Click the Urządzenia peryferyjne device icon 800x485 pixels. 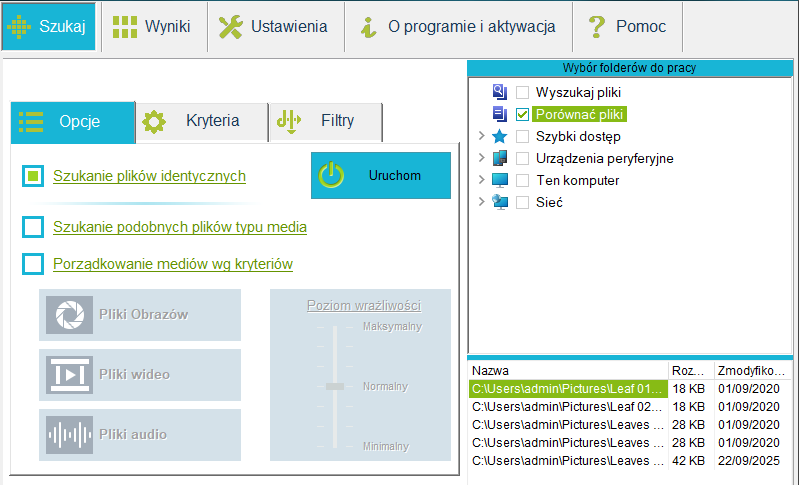point(499,158)
